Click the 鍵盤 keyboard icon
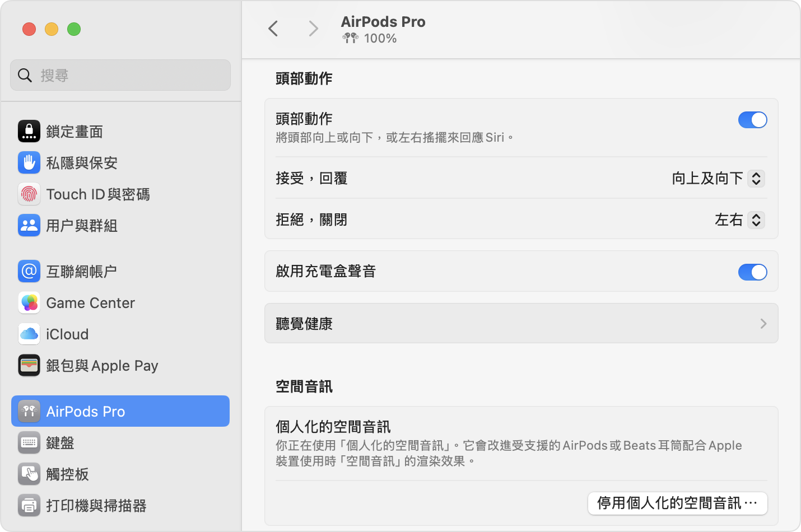The width and height of the screenshot is (801, 532). click(29, 442)
